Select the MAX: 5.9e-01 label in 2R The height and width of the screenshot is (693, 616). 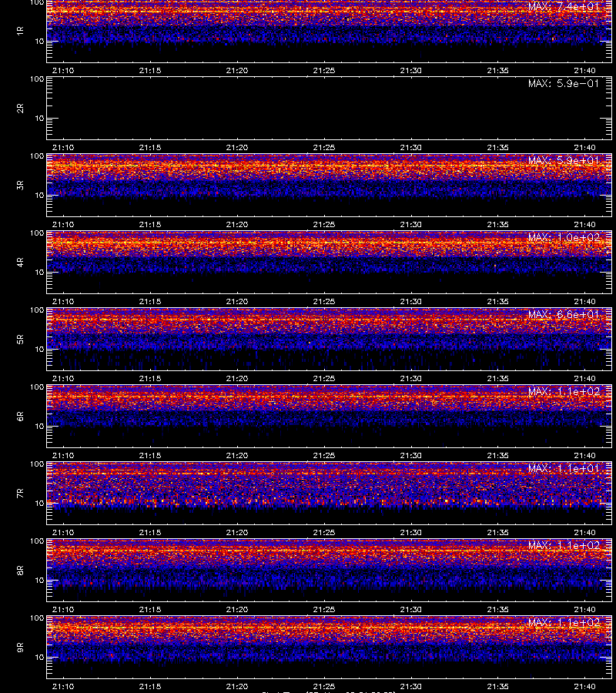pyautogui.click(x=564, y=83)
